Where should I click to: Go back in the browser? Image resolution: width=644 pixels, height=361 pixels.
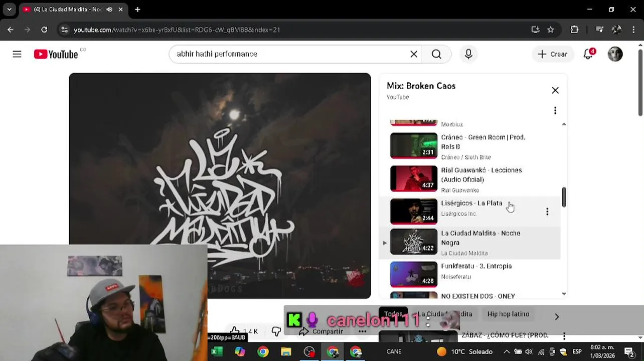11,30
